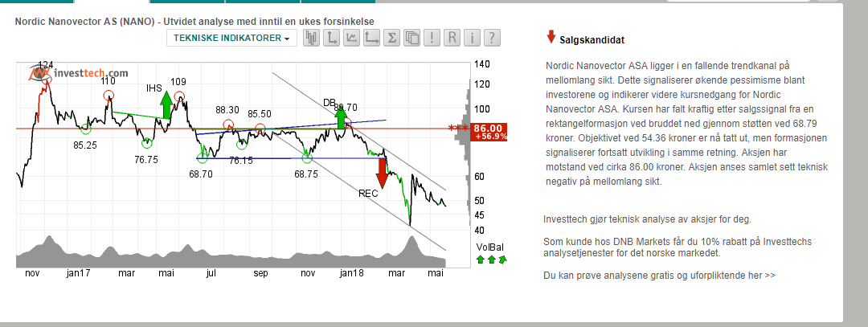868x327 pixels.
Task: Click the 109 peak marker label
Action: [x=178, y=82]
